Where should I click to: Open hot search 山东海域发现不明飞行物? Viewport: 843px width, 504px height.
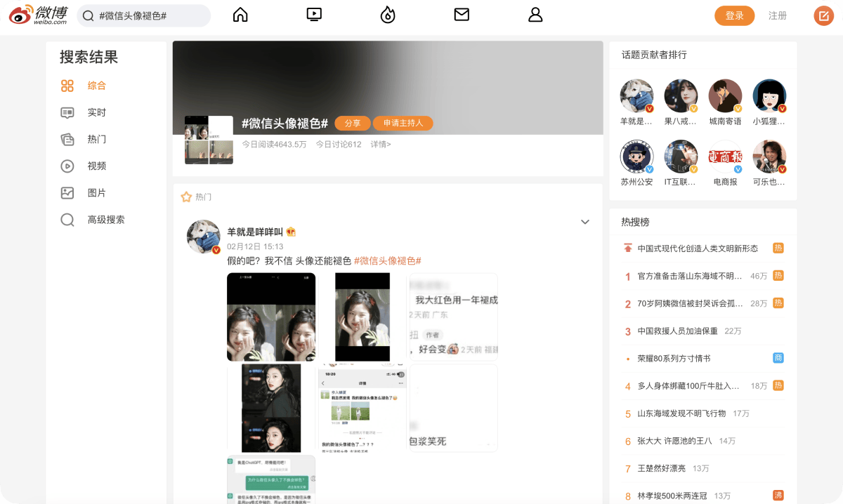(x=681, y=413)
